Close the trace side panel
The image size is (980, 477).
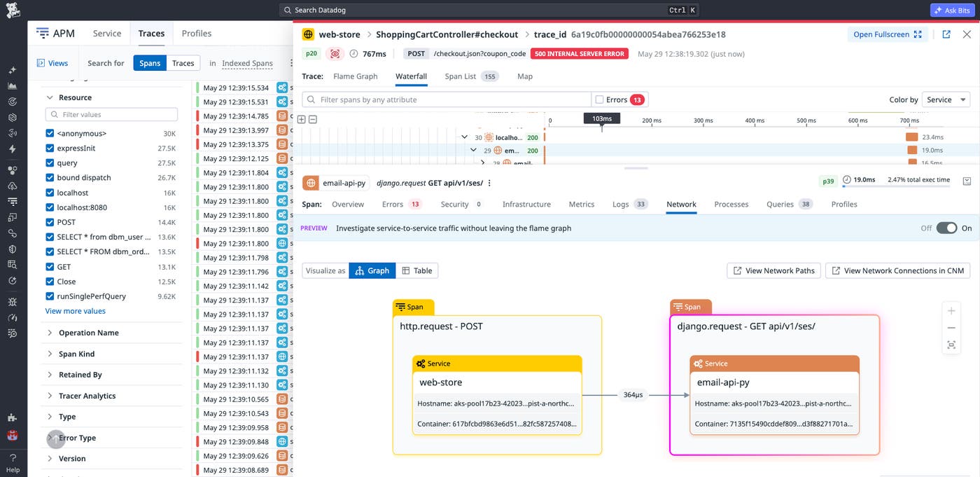pos(967,34)
